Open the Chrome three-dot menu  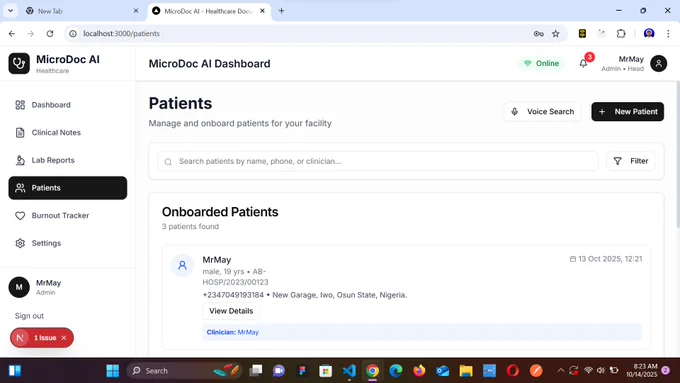tap(668, 34)
